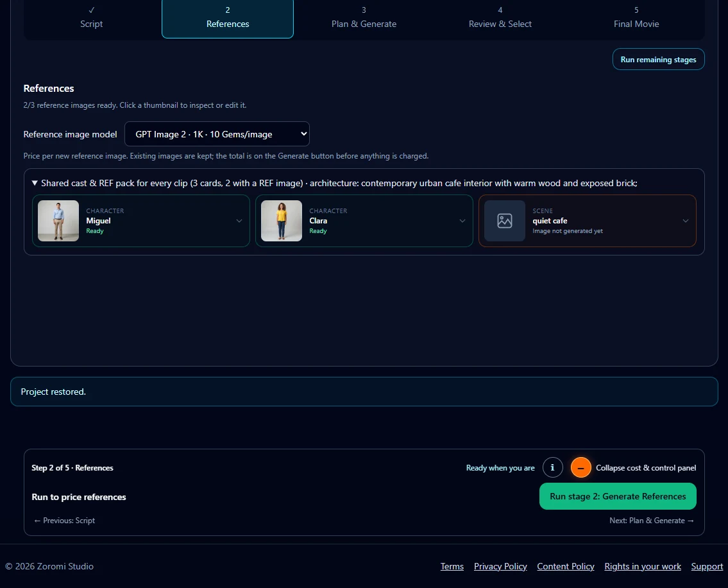Click the quiet cafe image placeholder icon
The height and width of the screenshot is (588, 728).
[505, 221]
